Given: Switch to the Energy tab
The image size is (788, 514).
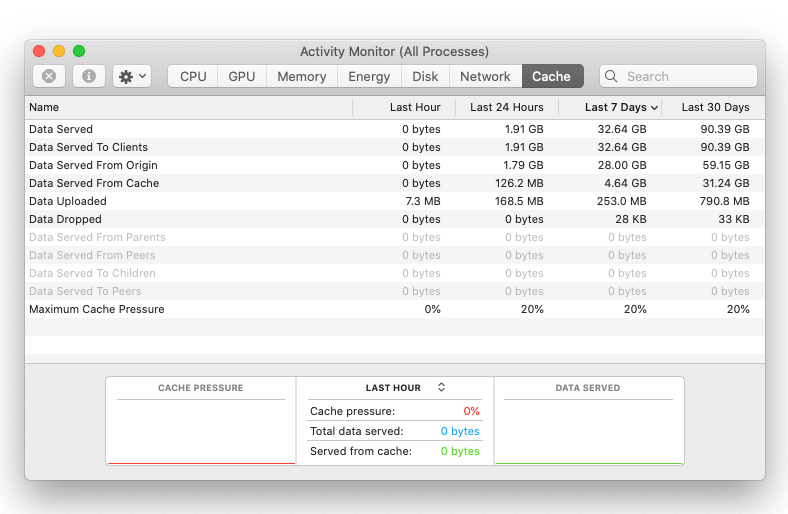Looking at the screenshot, I should [369, 76].
